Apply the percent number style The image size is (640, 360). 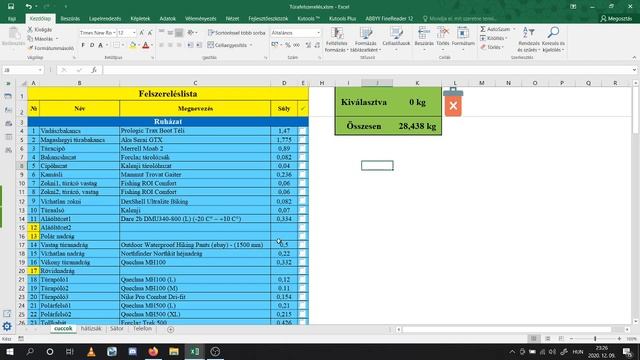[x=288, y=45]
